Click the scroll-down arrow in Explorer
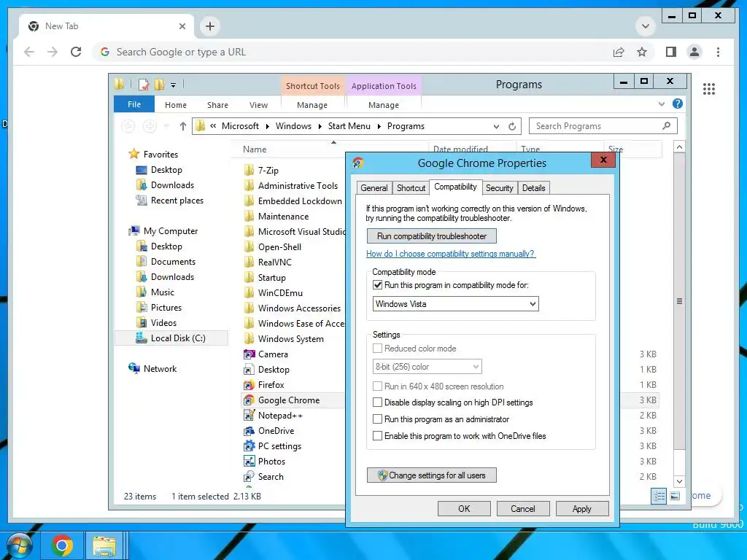 pos(679,481)
